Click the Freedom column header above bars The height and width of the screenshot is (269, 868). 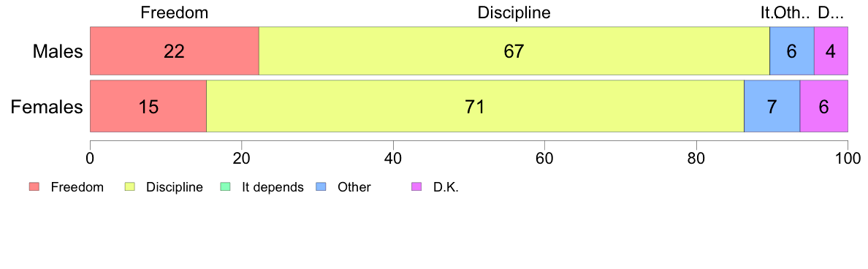(x=175, y=12)
